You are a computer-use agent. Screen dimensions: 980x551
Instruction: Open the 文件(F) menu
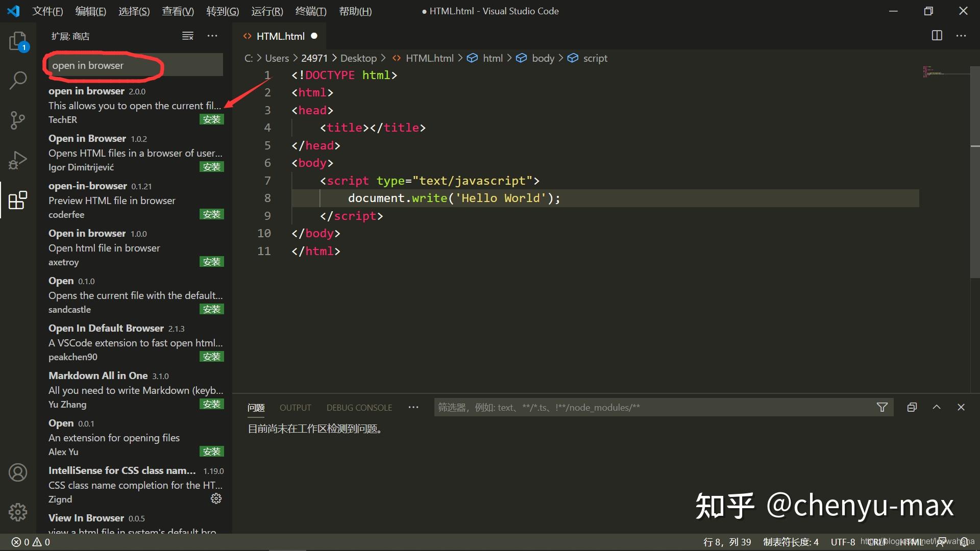coord(47,11)
